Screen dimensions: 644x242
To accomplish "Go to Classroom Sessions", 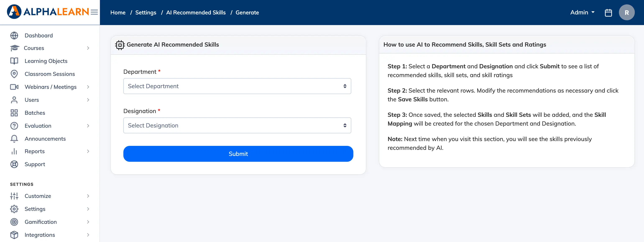I will click(x=50, y=74).
